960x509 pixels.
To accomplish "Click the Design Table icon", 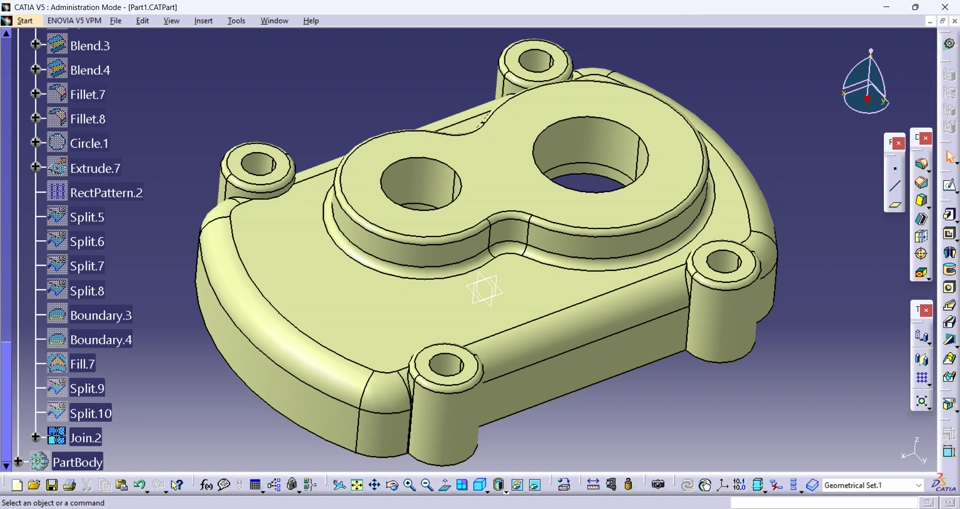I will 255,485.
